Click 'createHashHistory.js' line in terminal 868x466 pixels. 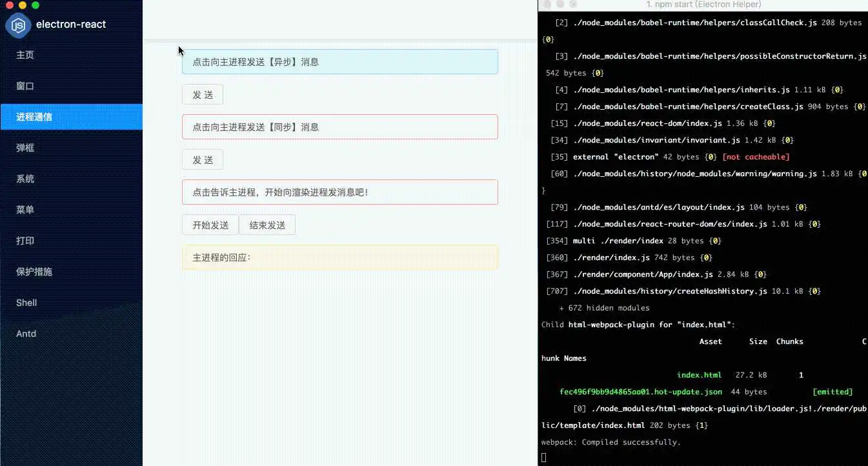tap(683, 291)
